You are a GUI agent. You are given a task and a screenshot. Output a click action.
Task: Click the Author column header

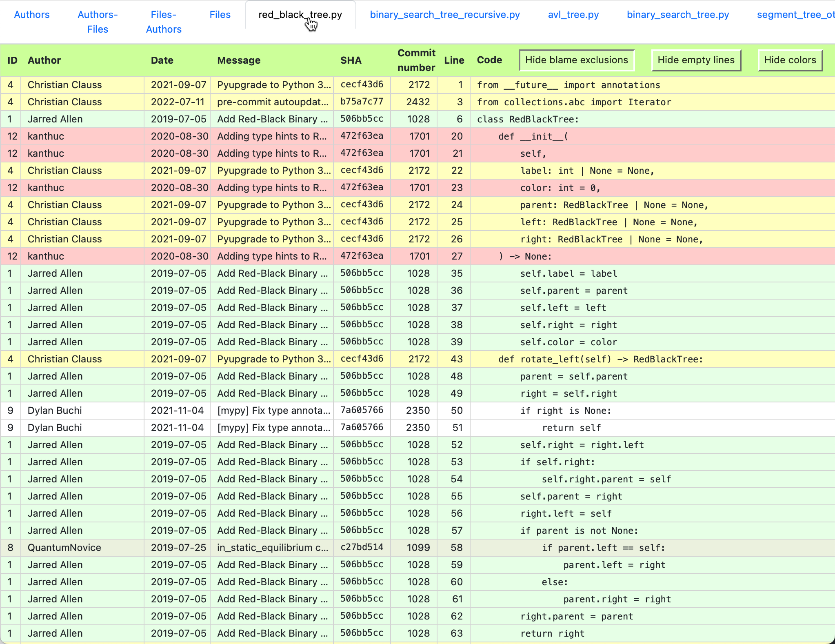tap(44, 60)
